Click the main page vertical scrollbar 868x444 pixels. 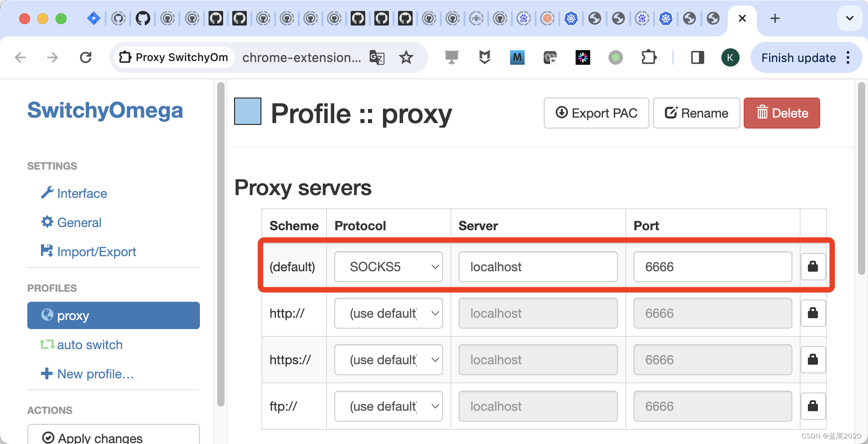tap(861, 178)
